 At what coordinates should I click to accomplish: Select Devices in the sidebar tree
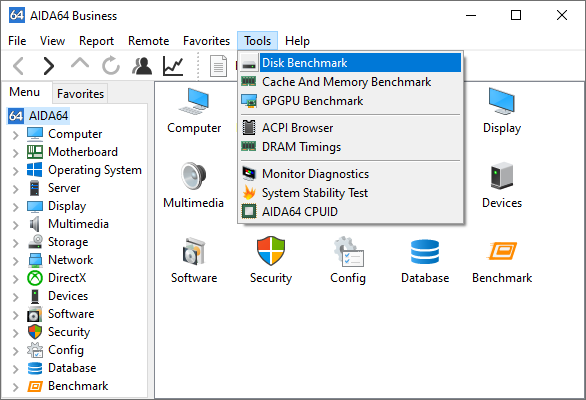(x=58, y=296)
